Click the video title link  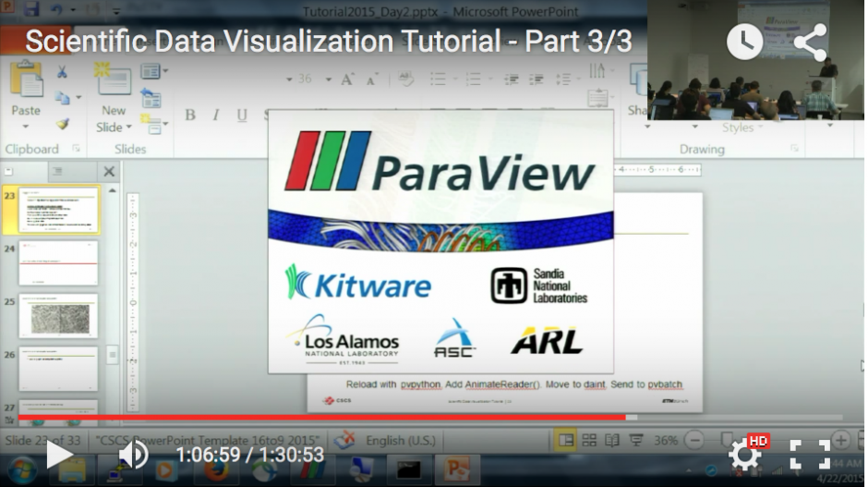point(328,42)
